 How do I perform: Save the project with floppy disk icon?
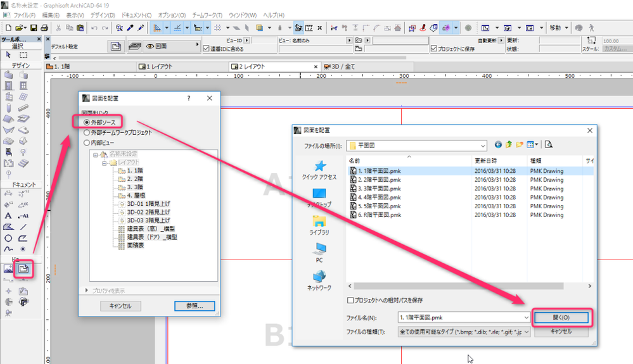pyautogui.click(x=34, y=28)
